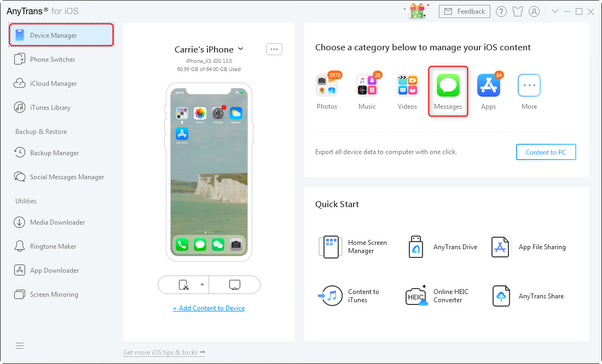Open iTunes Library
The image size is (602, 364).
(42, 108)
